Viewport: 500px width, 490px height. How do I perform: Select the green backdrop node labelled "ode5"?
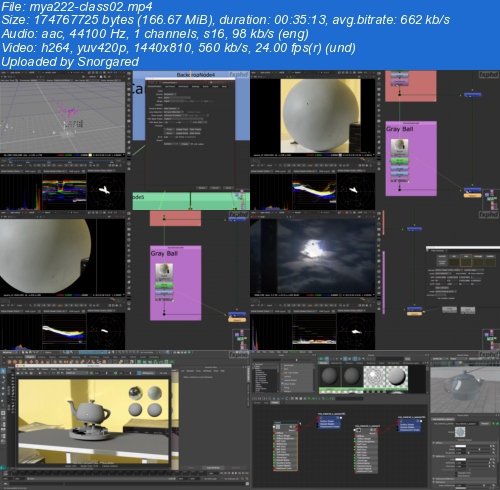191,201
